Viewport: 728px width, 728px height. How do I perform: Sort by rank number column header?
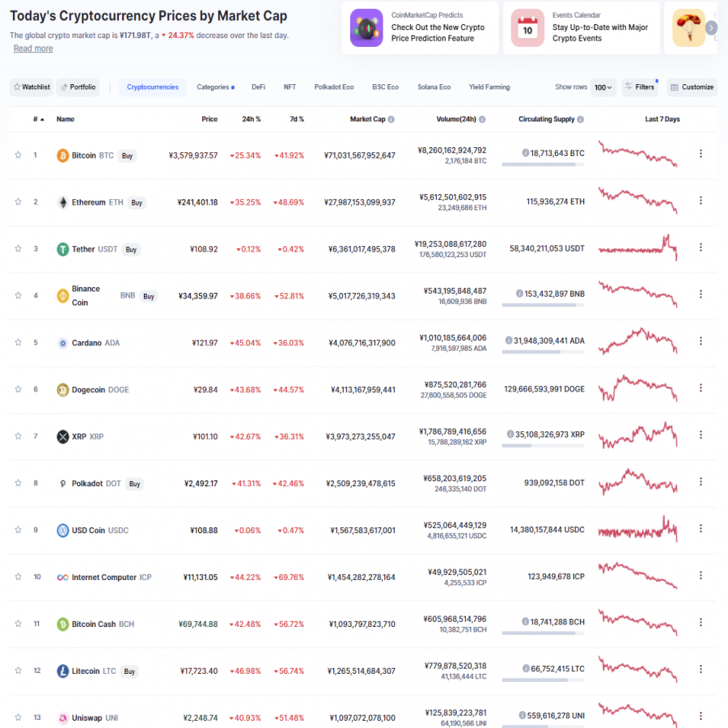coord(39,120)
